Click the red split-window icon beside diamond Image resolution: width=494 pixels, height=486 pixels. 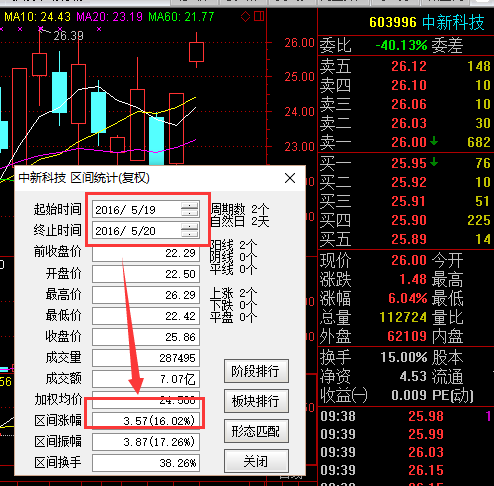(x=259, y=16)
